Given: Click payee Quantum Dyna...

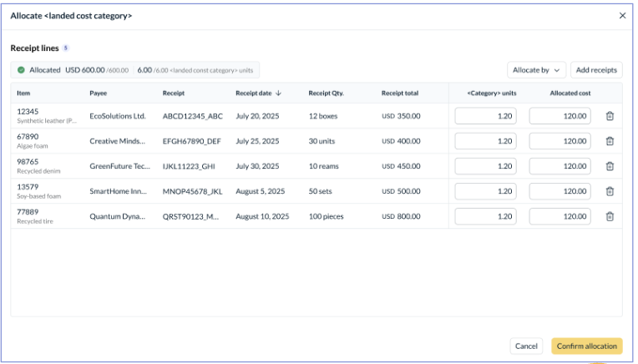Looking at the screenshot, I should tap(117, 216).
